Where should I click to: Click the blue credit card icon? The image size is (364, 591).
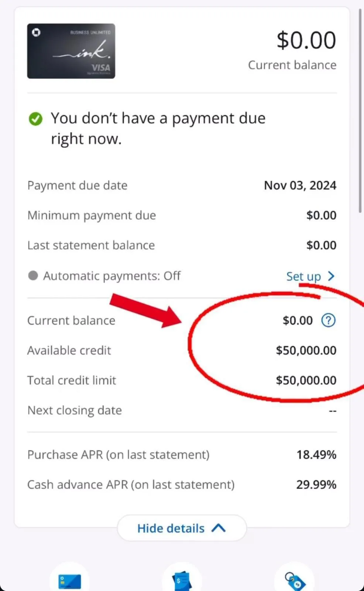point(69,581)
